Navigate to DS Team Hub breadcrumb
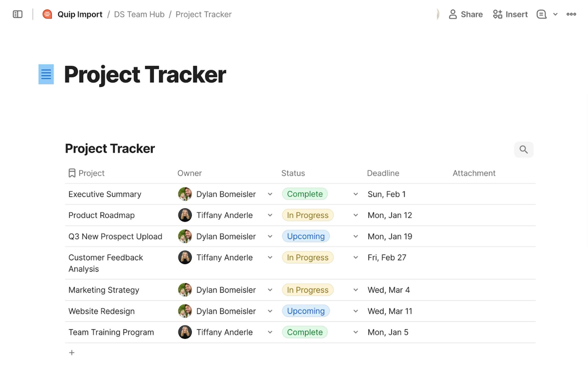Image resolution: width=588 pixels, height=368 pixels. 139,14
